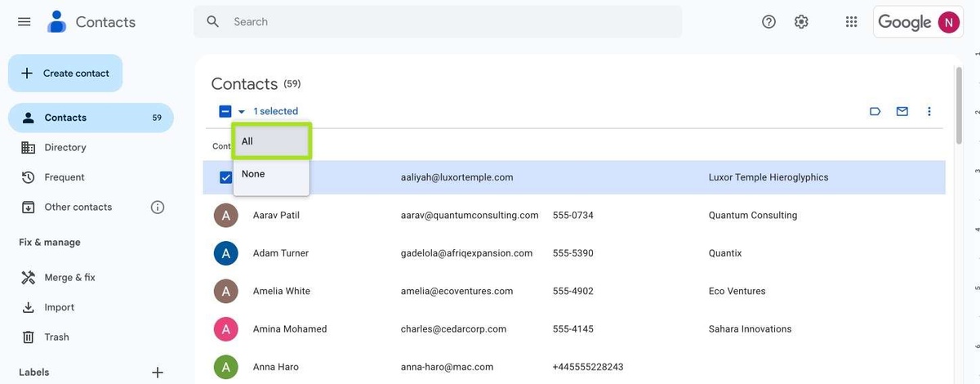Screen dimensions: 980x384
Task: Open Other contacts in the sidebar
Action: click(x=78, y=208)
